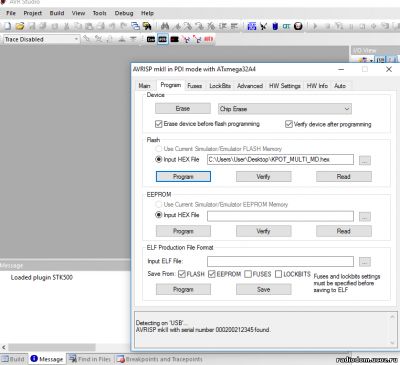Viewport: 400px width, 365px height.
Task: Click the Clear Bookmarks toolbar icon
Action: pyautogui.click(x=211, y=26)
